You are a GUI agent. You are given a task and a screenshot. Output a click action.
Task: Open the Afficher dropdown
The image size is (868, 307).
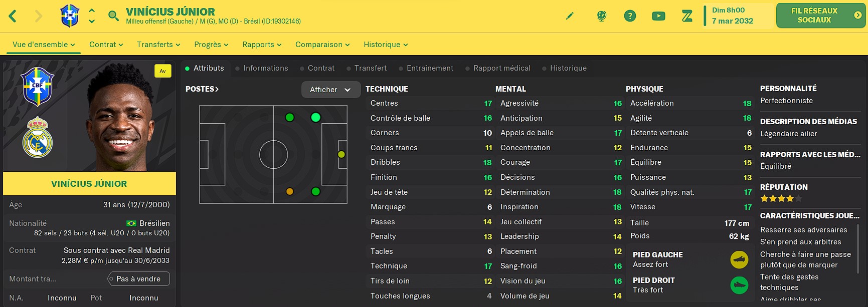tap(330, 90)
